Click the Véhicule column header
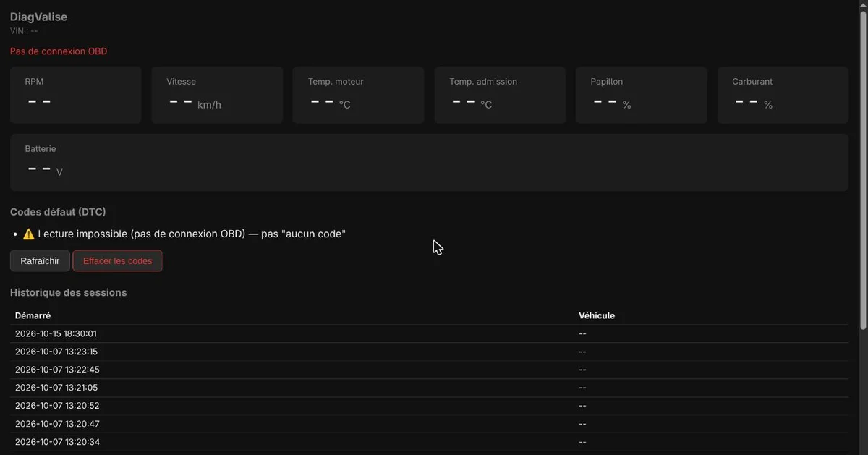868x455 pixels. [597, 315]
